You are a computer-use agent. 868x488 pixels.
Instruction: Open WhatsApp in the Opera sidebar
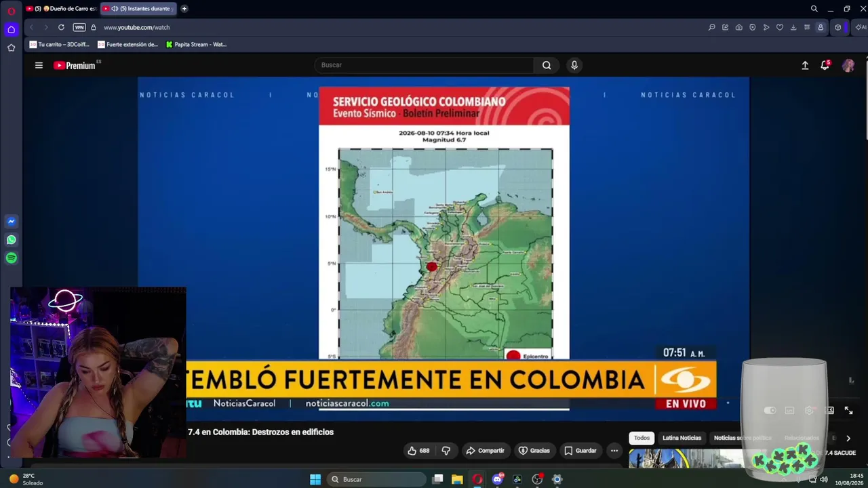pyautogui.click(x=12, y=240)
